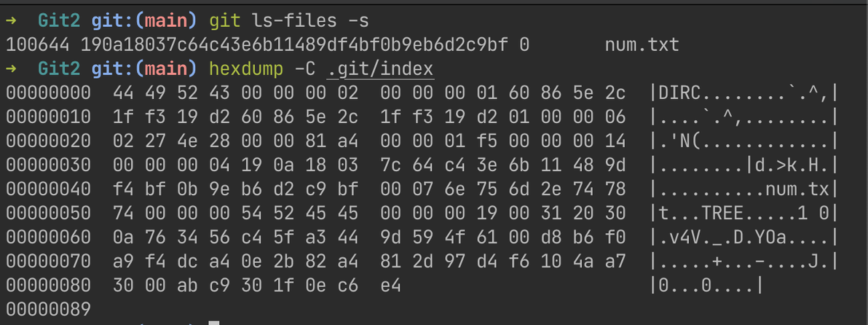Click the 00000050 offset row label
This screenshot has height=325, width=868.
48,214
